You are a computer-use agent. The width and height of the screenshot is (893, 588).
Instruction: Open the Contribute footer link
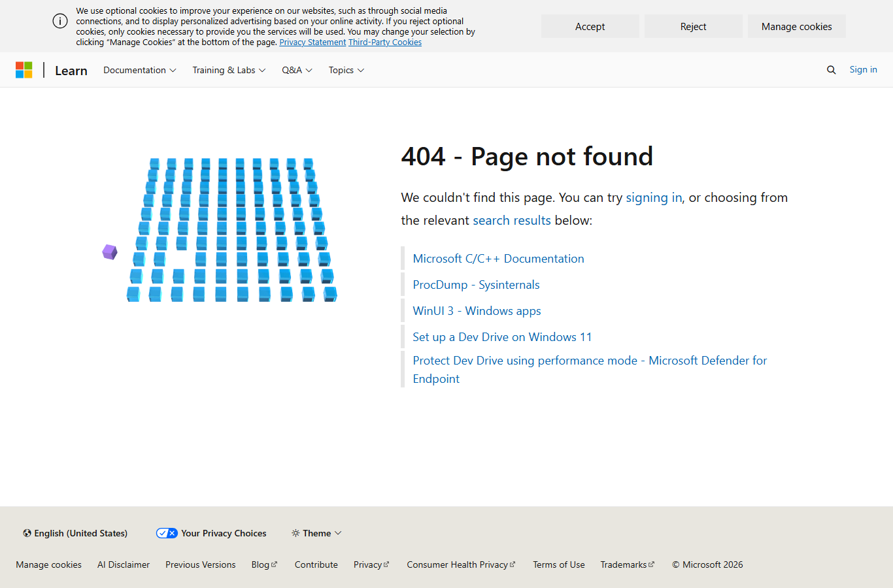(316, 564)
